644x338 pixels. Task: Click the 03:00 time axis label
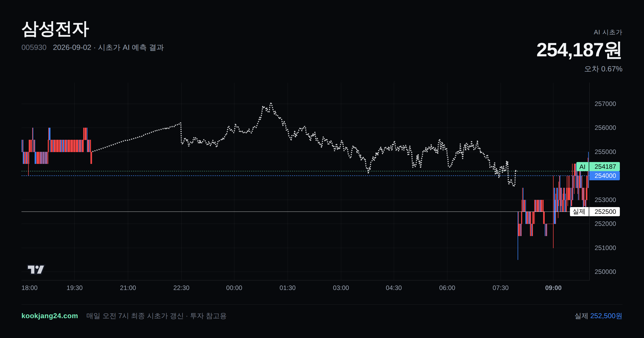coord(341,288)
